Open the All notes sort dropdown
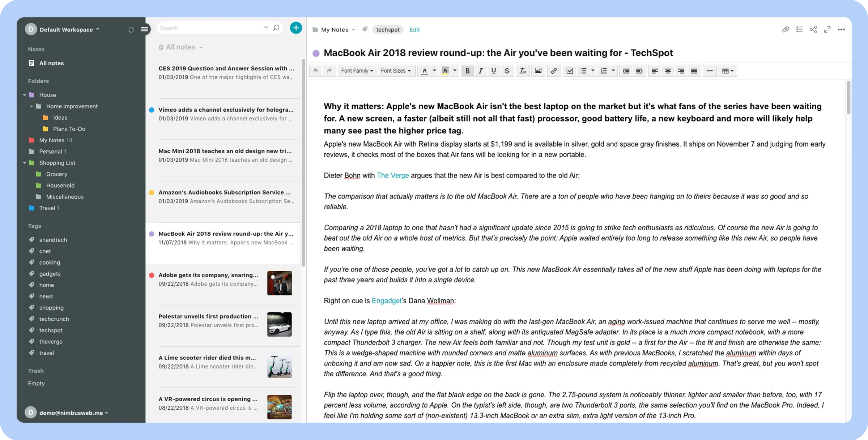This screenshot has width=868, height=440. coord(180,47)
